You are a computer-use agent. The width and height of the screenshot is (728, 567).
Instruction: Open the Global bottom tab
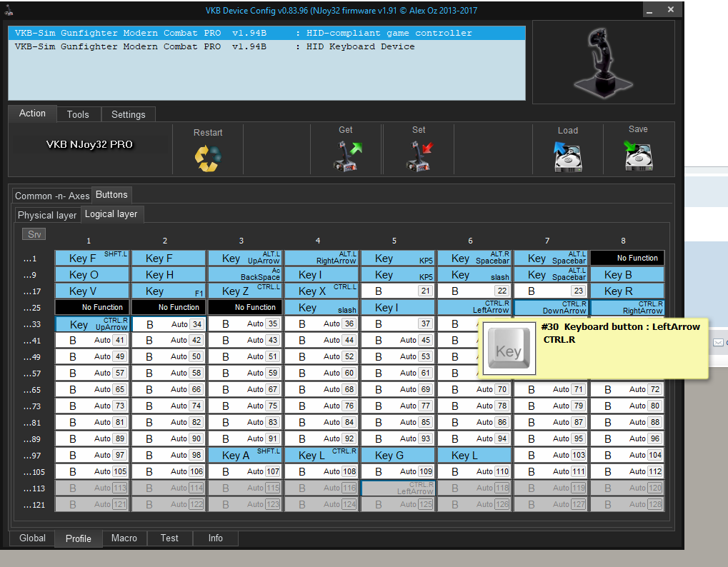point(32,538)
